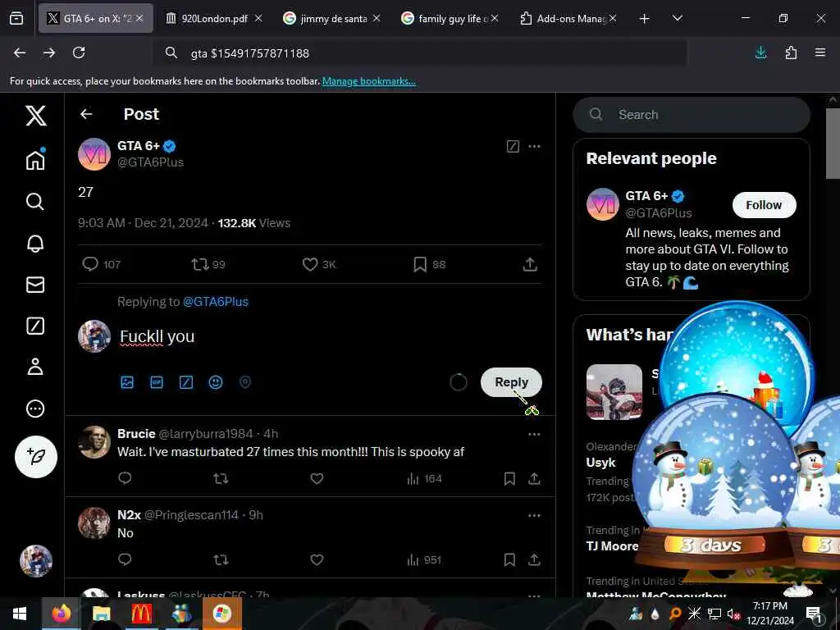Click the X Search box

(x=691, y=115)
